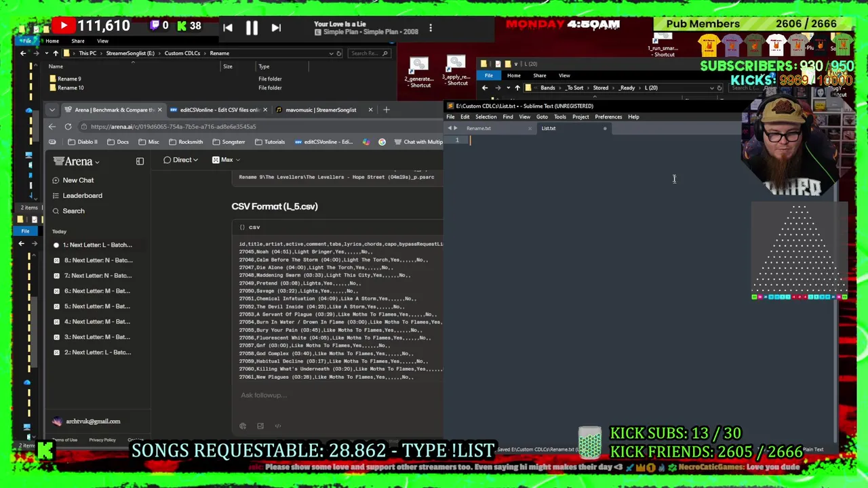The width and height of the screenshot is (868, 488).
Task: Close the Rename.txt tab in Sublime
Action: pos(530,129)
